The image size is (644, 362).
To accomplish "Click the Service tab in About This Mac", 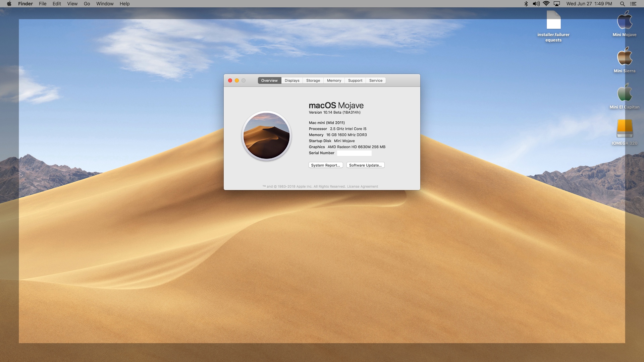I will coord(376,80).
